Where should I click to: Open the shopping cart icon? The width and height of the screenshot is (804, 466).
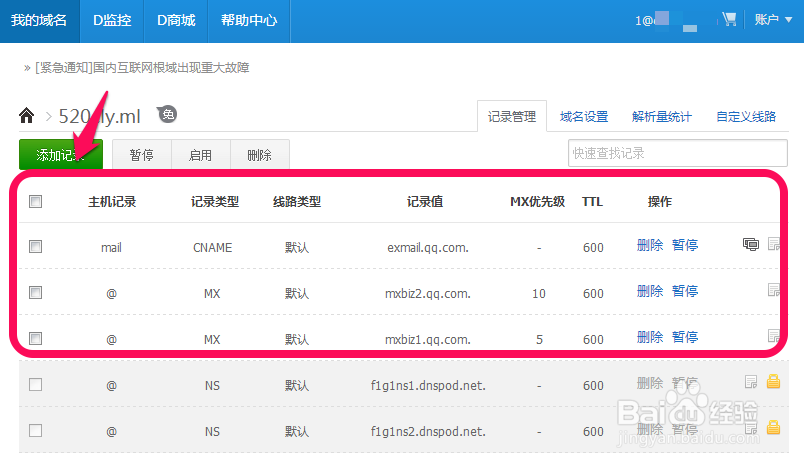pos(729,19)
